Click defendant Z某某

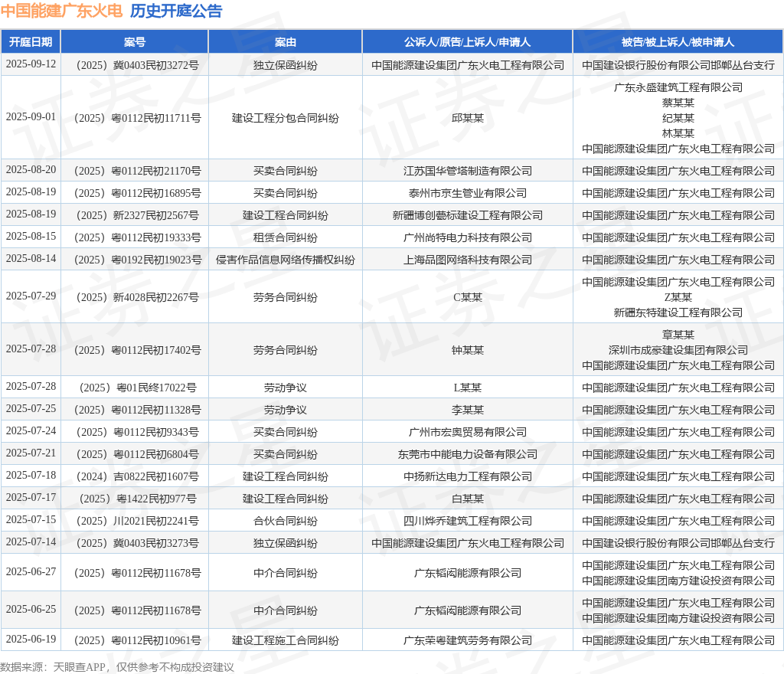point(678,297)
